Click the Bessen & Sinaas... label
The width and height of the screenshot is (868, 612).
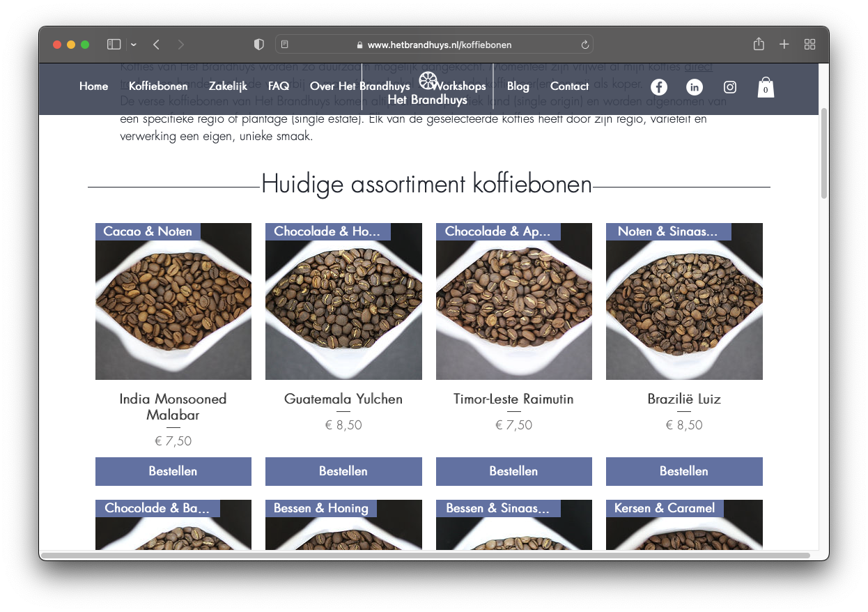tap(498, 508)
